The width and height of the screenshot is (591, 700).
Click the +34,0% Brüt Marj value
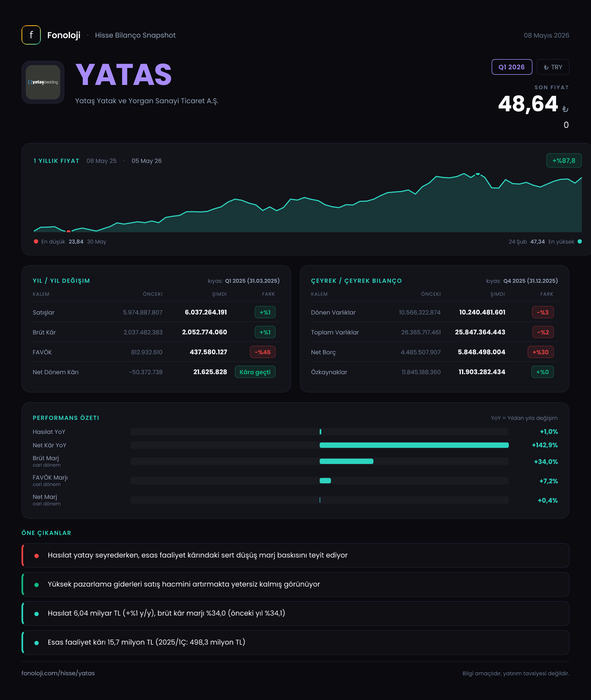coord(546,462)
